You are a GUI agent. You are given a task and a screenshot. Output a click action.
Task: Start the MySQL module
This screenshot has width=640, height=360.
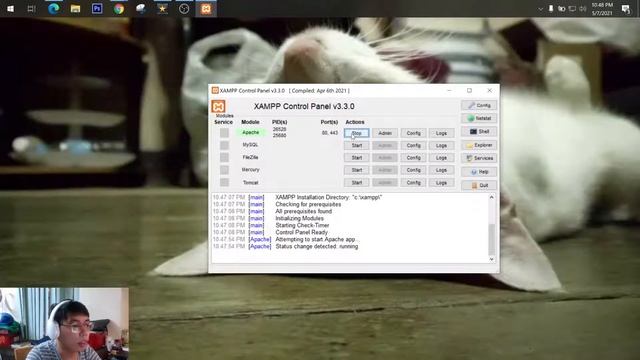pos(357,145)
